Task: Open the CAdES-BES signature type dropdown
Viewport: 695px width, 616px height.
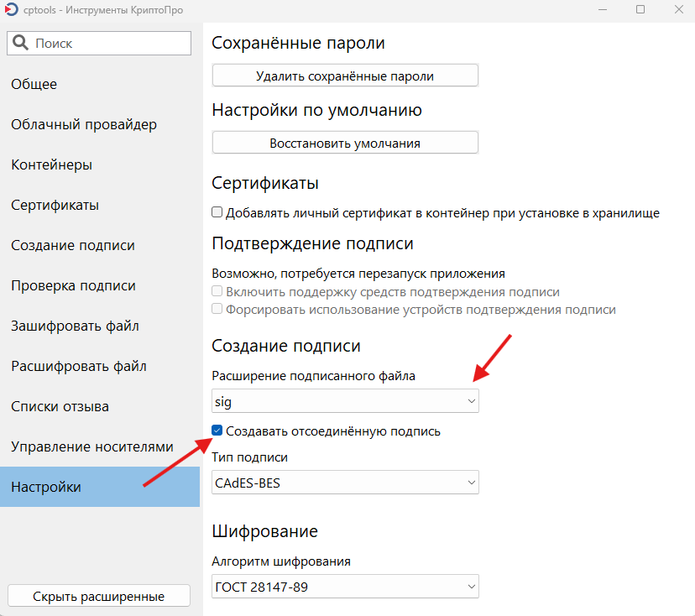Action: [345, 483]
